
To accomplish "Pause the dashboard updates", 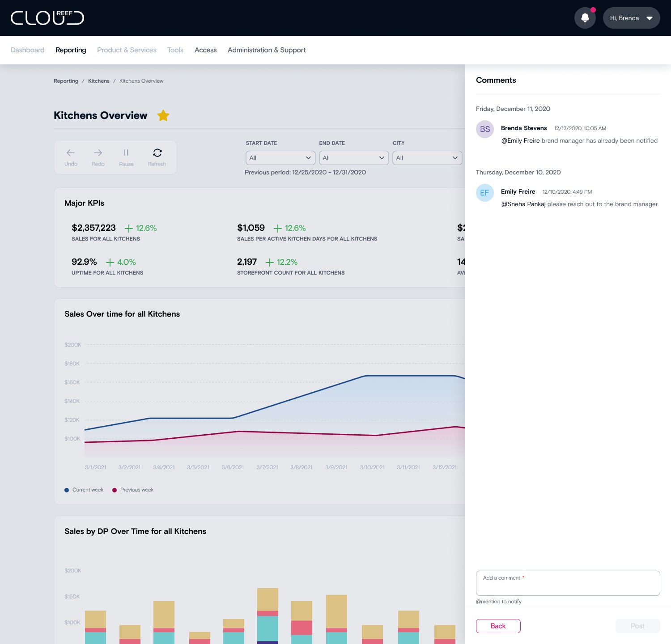I will [126, 157].
